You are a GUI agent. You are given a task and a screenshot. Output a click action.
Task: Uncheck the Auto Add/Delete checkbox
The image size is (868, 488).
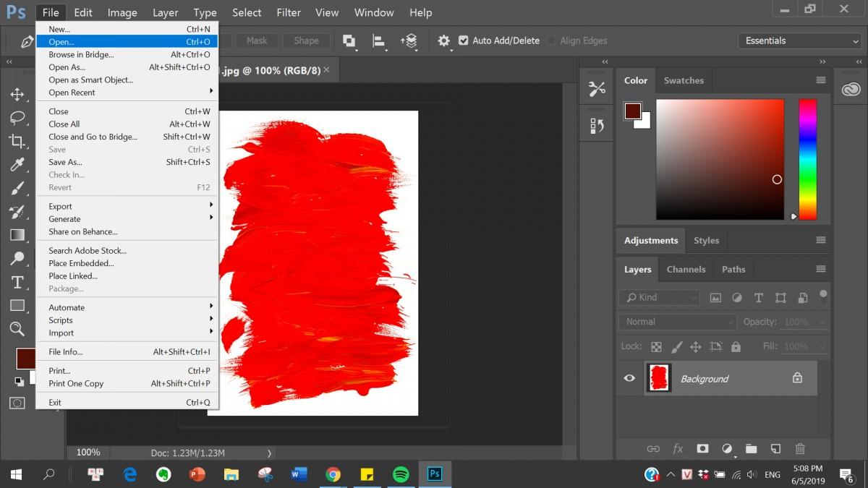point(464,40)
